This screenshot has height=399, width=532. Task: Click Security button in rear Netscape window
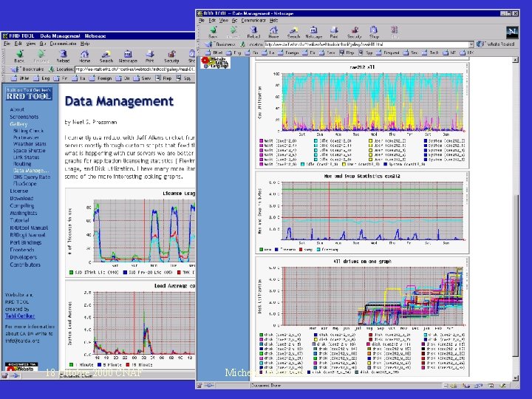point(171,56)
